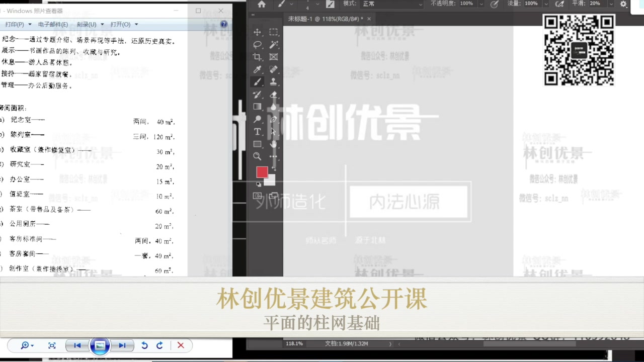Select the Path Selection tool
Image resolution: width=644 pixels, height=362 pixels.
click(x=273, y=132)
